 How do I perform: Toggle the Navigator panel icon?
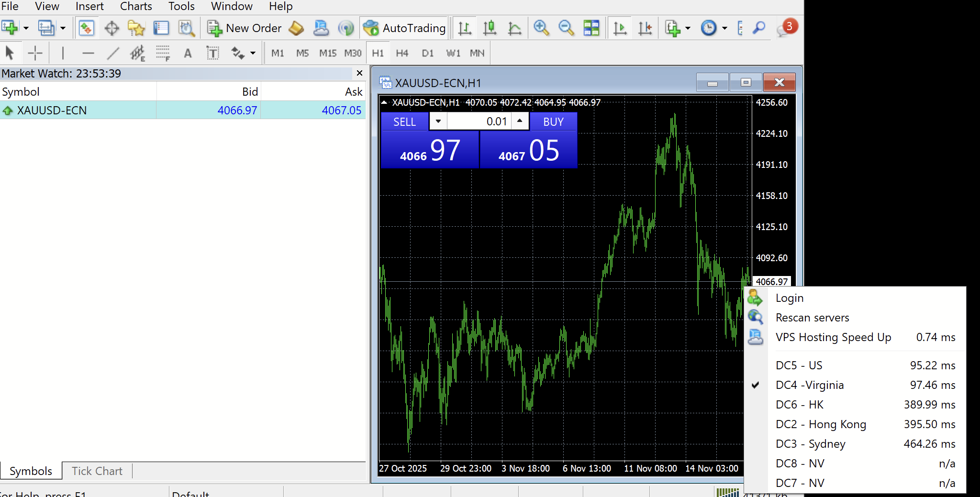136,28
